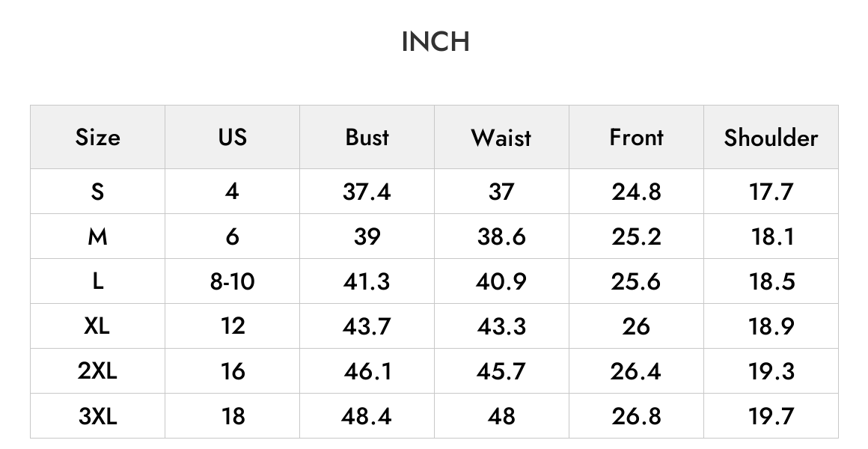
Task: Click the bust value 46.1
Action: point(367,371)
